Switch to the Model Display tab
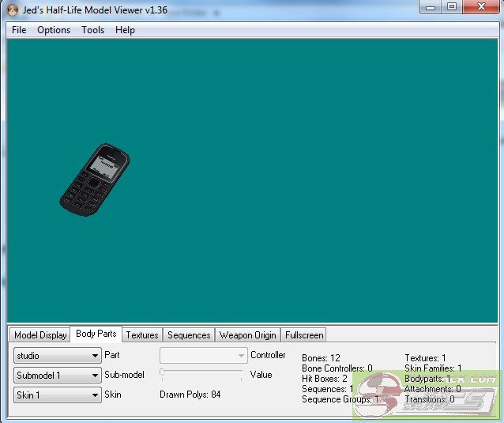The width and height of the screenshot is (504, 423). pyautogui.click(x=40, y=335)
